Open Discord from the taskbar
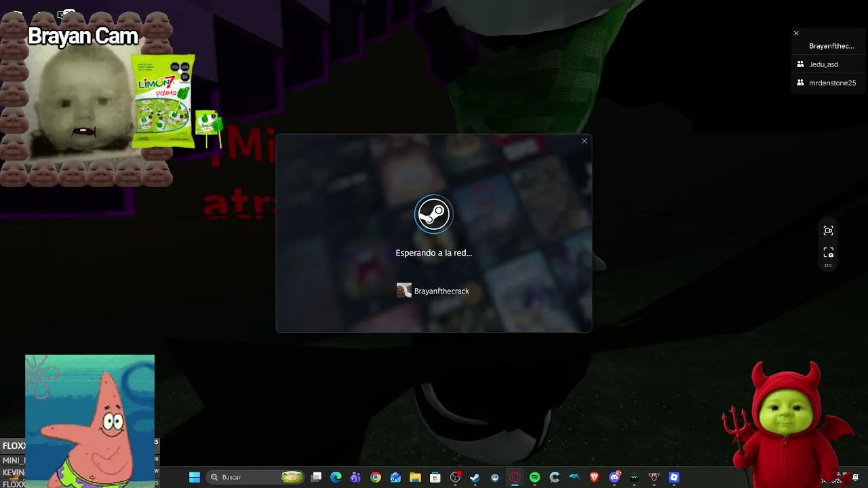The height and width of the screenshot is (488, 868). tap(614, 477)
